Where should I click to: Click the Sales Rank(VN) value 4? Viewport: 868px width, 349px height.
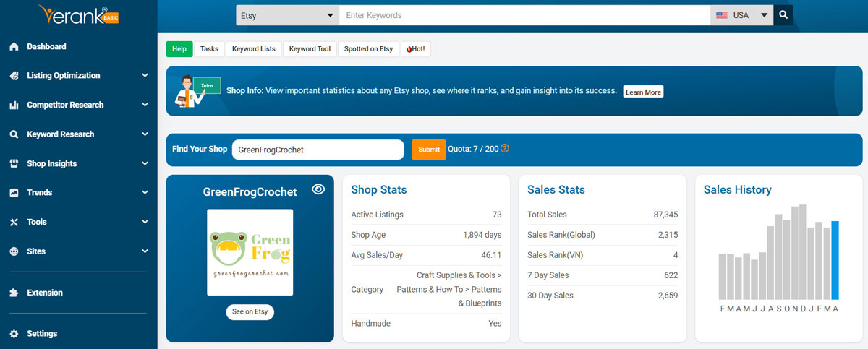point(676,255)
